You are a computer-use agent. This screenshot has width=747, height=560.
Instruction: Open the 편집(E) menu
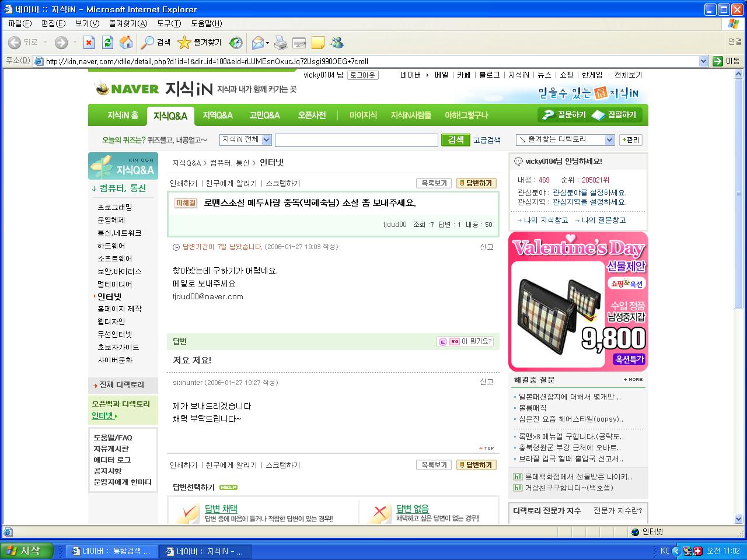53,23
